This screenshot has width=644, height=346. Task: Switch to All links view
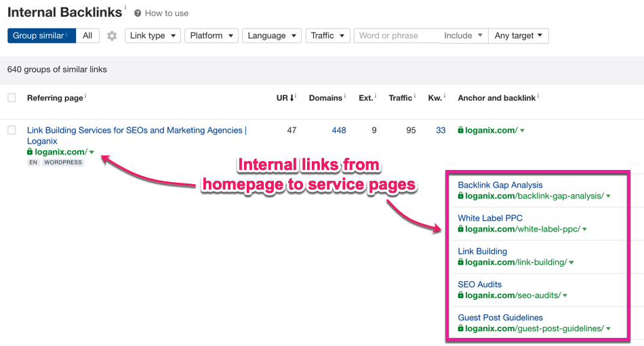tap(87, 36)
